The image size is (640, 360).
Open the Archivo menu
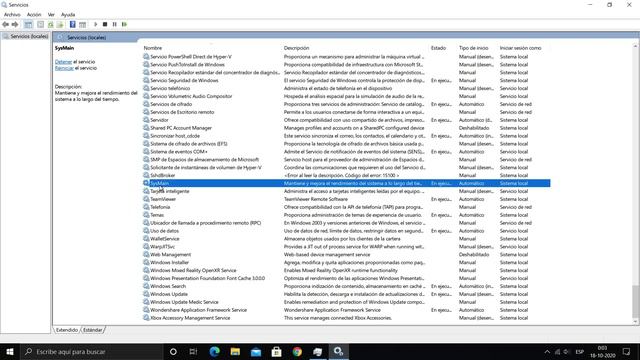[x=12, y=15]
